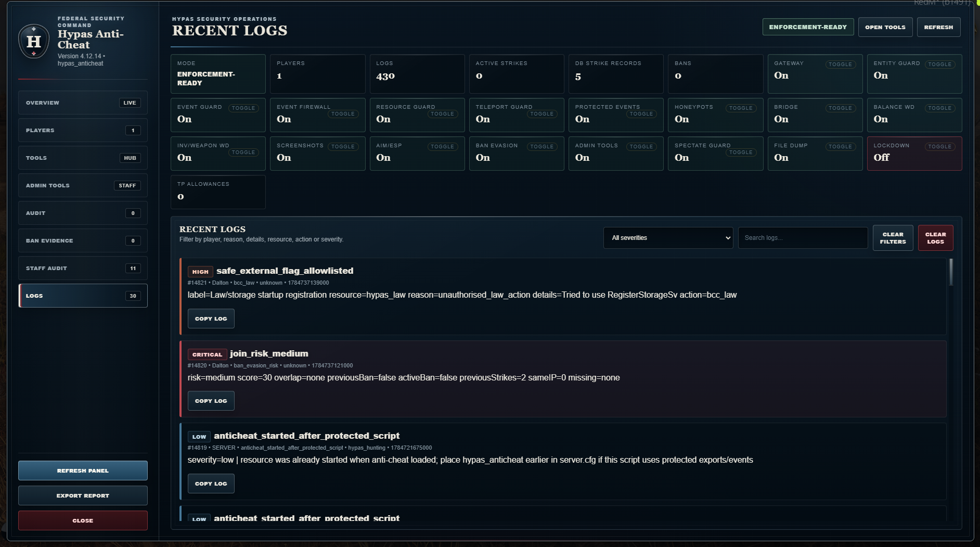Click the Open Tools button
Image resolution: width=980 pixels, height=547 pixels.
885,27
